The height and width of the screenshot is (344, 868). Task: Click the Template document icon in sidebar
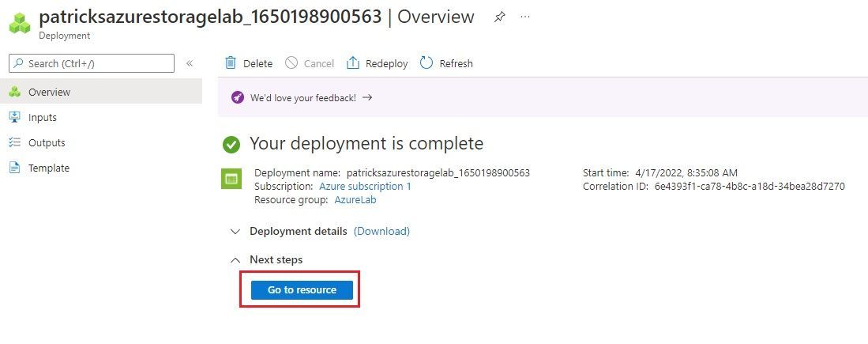click(14, 168)
